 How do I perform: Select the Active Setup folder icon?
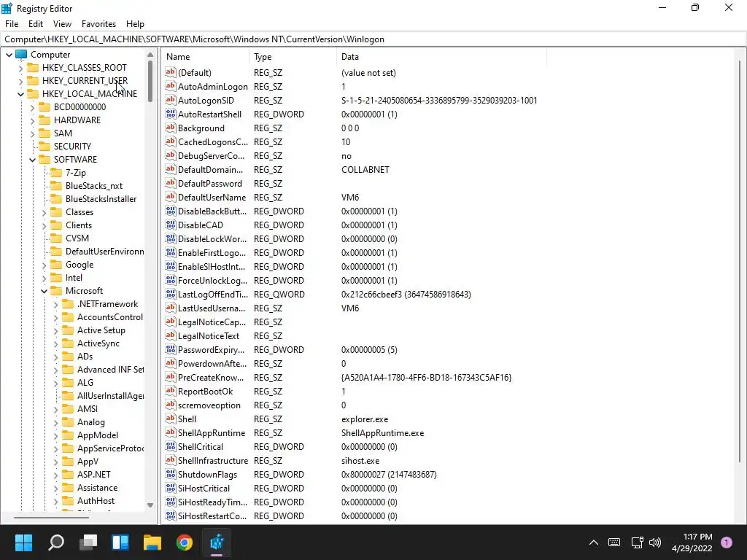[x=68, y=330]
